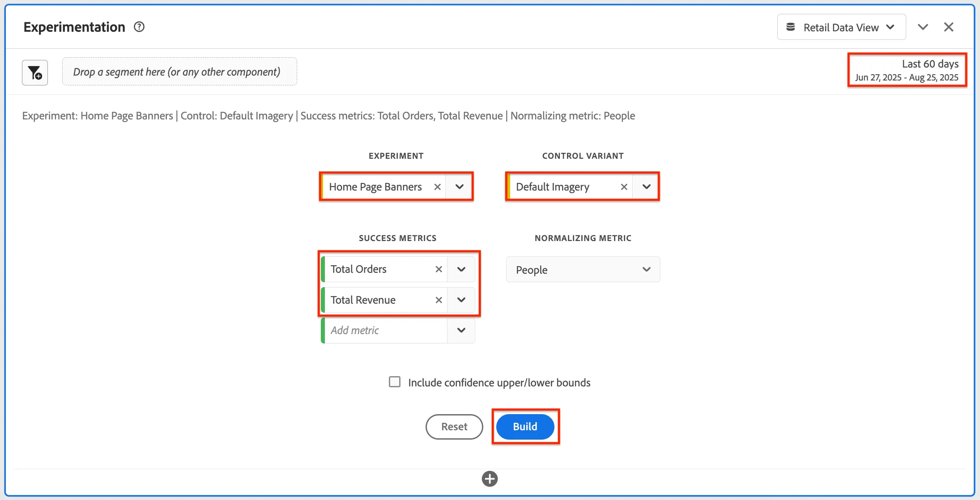Viewport: 980px width, 500px height.
Task: Open the People normalizing metric dropdown
Action: [583, 269]
